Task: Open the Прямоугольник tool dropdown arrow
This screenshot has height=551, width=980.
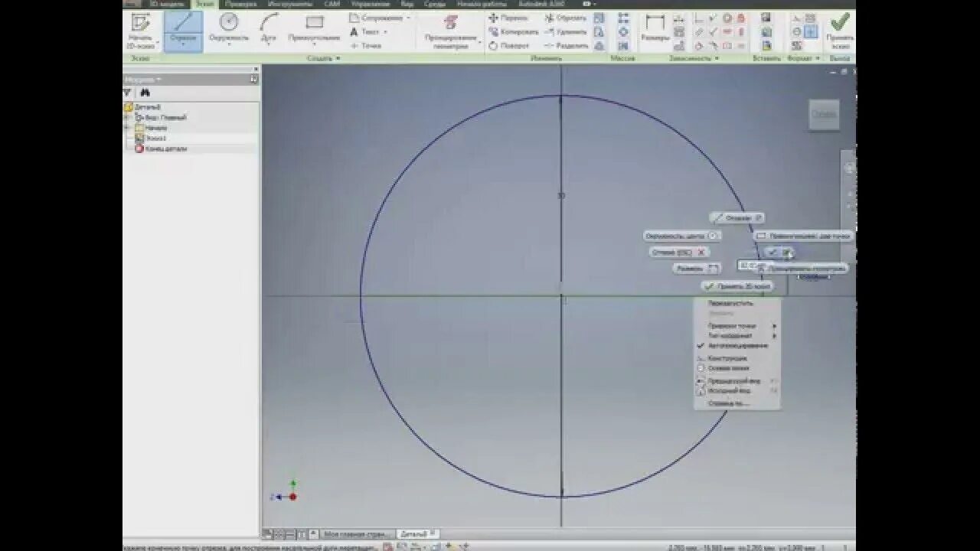Action: coord(314,44)
